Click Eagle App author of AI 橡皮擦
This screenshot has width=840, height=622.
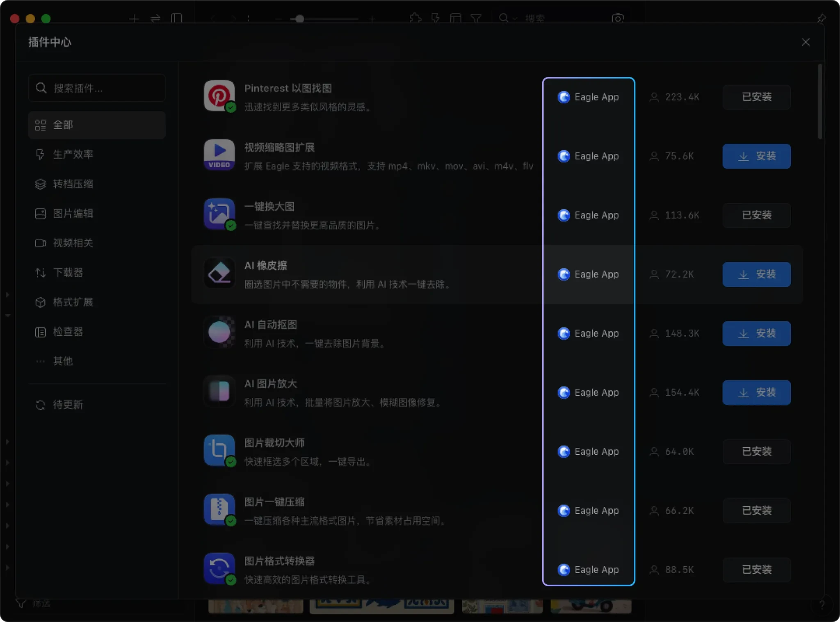[588, 274]
